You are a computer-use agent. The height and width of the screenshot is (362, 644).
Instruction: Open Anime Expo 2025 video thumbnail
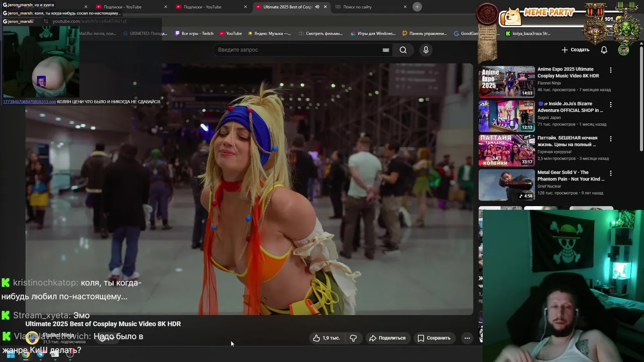pos(507,81)
